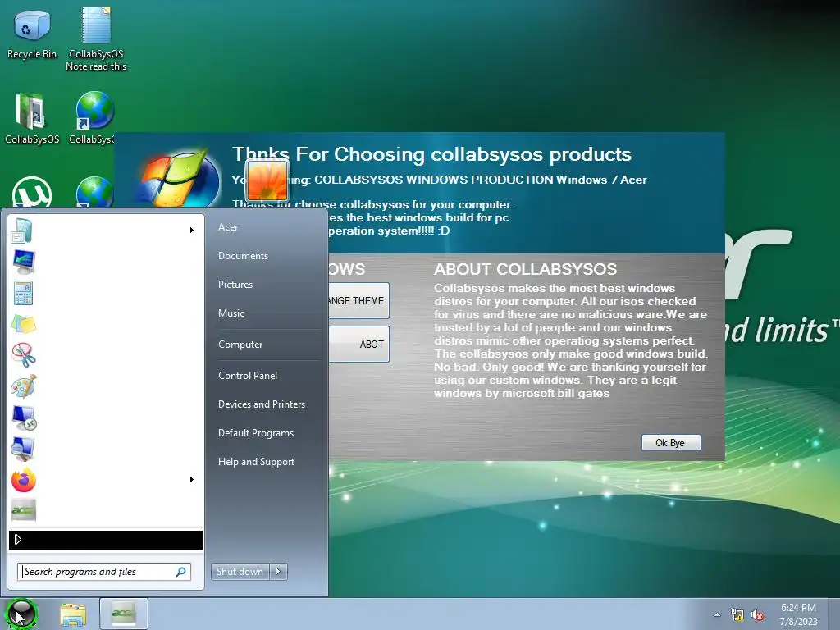Show hidden tray icons arrow

(717, 615)
